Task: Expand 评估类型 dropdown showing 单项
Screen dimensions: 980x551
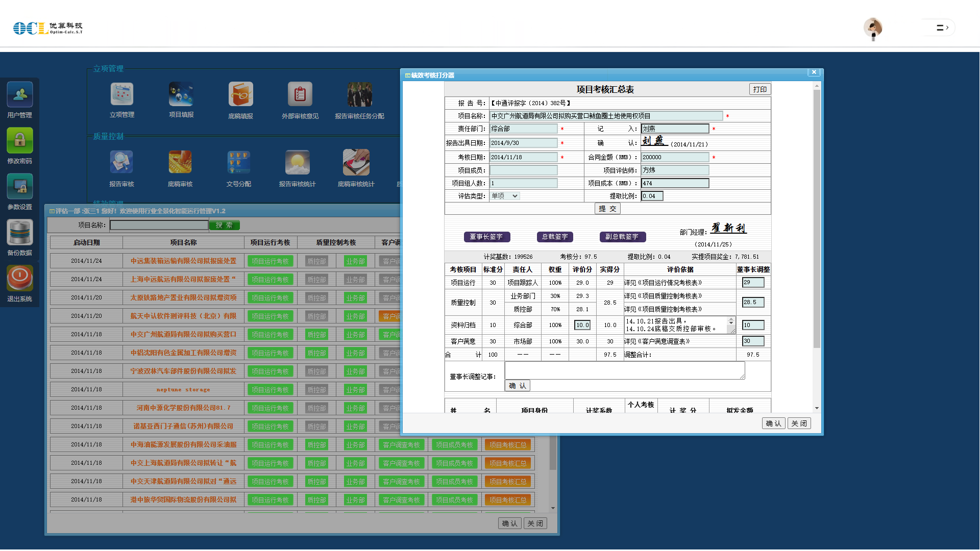Action: pyautogui.click(x=505, y=196)
